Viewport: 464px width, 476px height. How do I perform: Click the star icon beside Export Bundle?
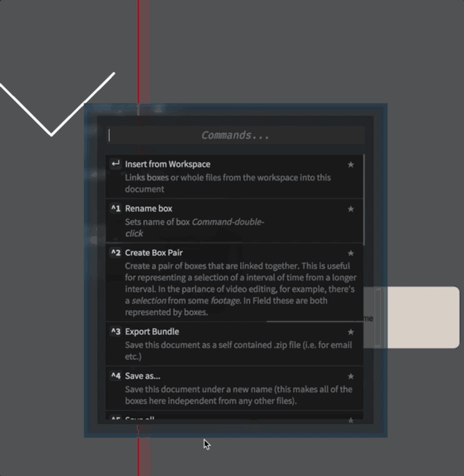click(351, 332)
